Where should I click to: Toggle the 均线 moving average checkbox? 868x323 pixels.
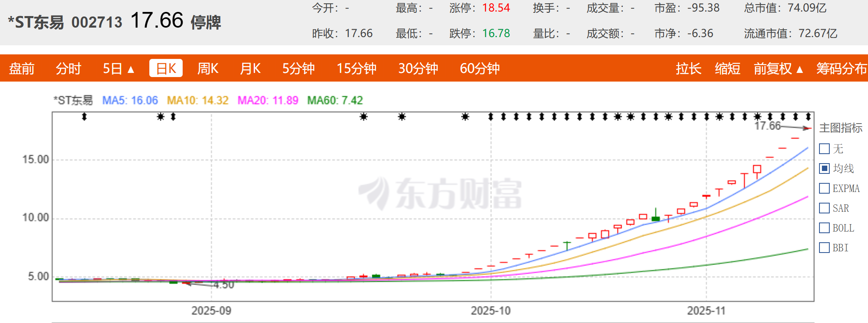824,169
